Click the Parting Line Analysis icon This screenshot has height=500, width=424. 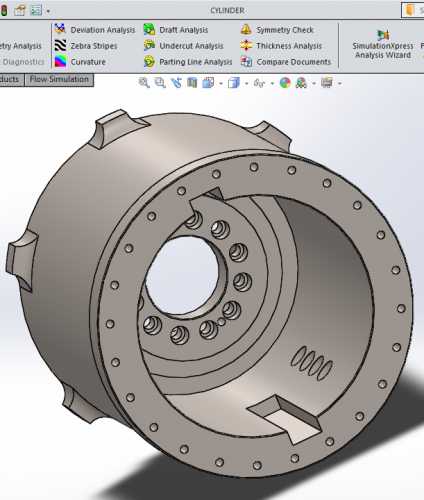[149, 61]
